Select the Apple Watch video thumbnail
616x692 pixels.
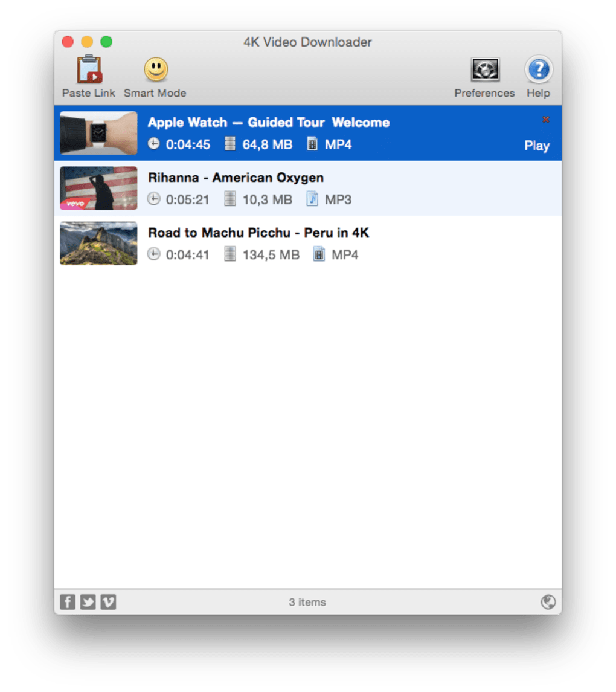coord(98,133)
